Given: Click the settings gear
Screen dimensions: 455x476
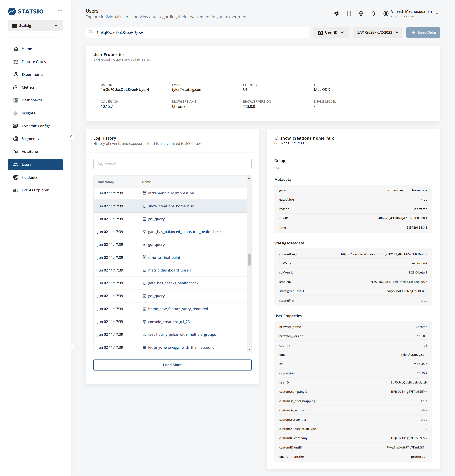Looking at the screenshot, I should pyautogui.click(x=361, y=14).
